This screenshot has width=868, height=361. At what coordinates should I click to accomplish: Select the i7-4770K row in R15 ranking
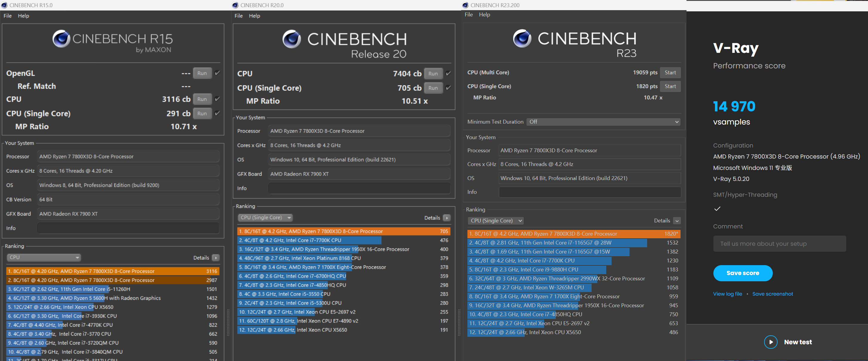(x=113, y=325)
